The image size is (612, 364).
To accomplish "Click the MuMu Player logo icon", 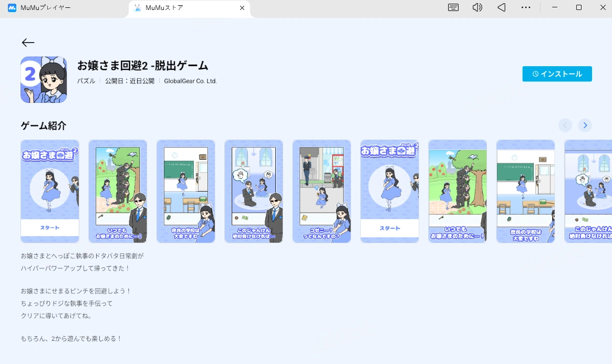I will 12,8.
